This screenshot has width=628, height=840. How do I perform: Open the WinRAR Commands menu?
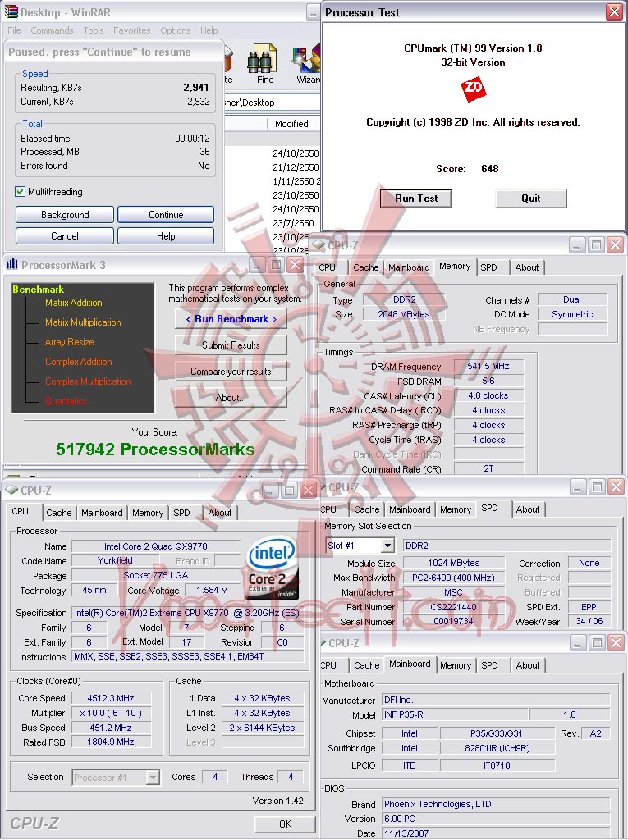coord(52,30)
